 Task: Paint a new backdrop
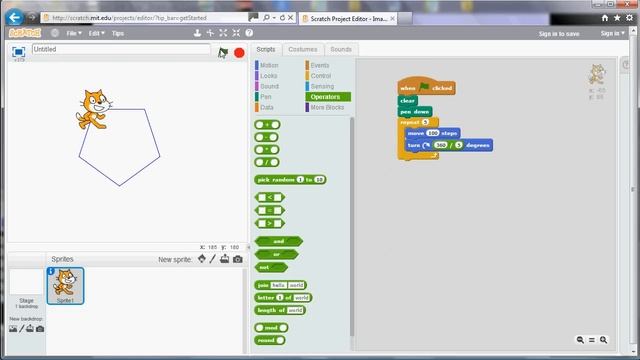point(22,329)
